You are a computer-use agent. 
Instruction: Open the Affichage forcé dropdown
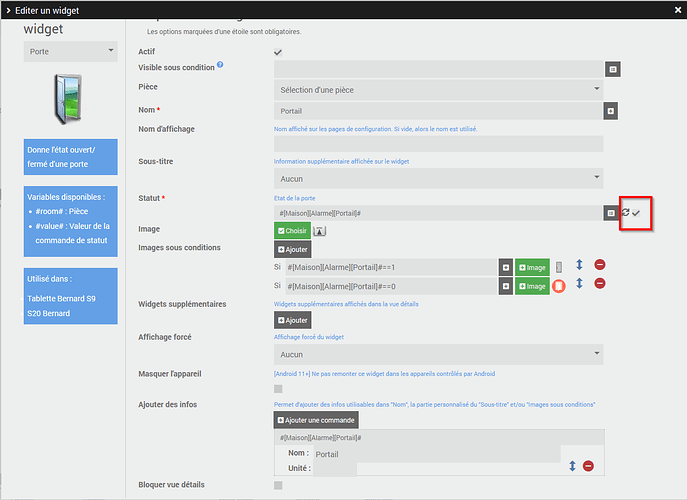click(x=438, y=354)
